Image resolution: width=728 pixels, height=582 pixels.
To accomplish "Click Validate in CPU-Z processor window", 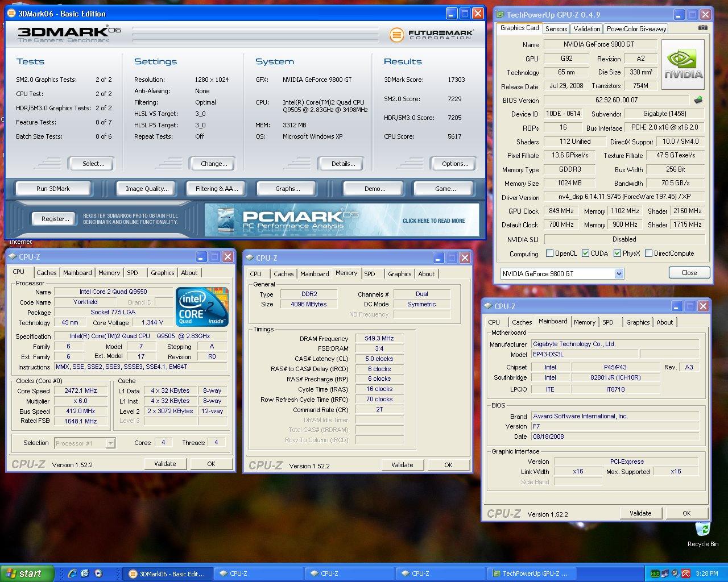I will point(165,464).
